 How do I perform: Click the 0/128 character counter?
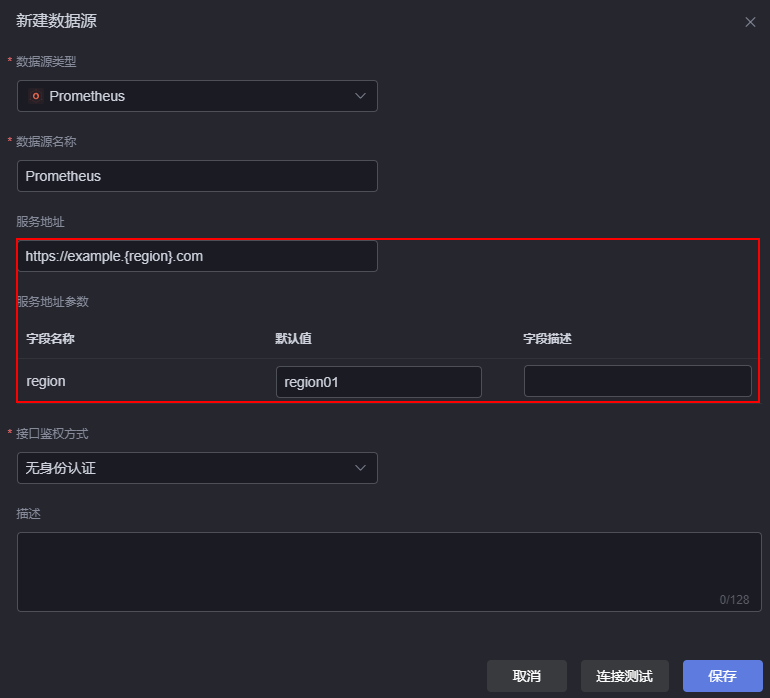[734, 599]
